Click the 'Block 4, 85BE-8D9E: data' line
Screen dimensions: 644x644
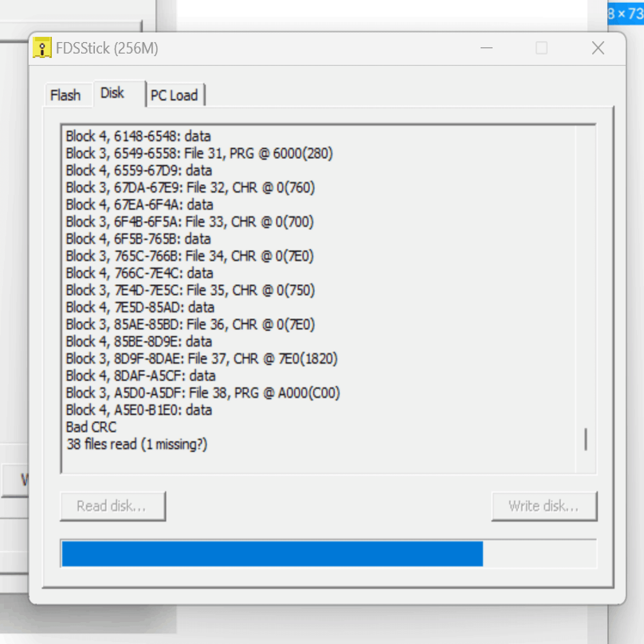(139, 341)
